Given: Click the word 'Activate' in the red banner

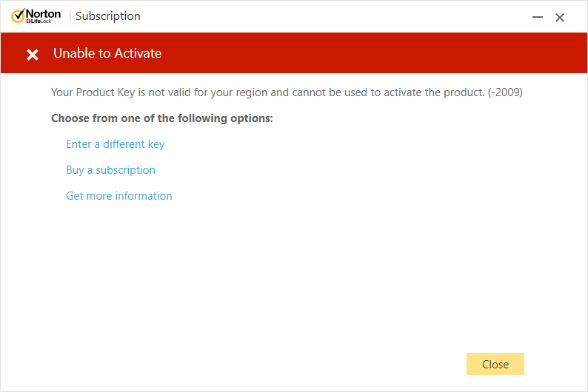Looking at the screenshot, I should [x=138, y=53].
